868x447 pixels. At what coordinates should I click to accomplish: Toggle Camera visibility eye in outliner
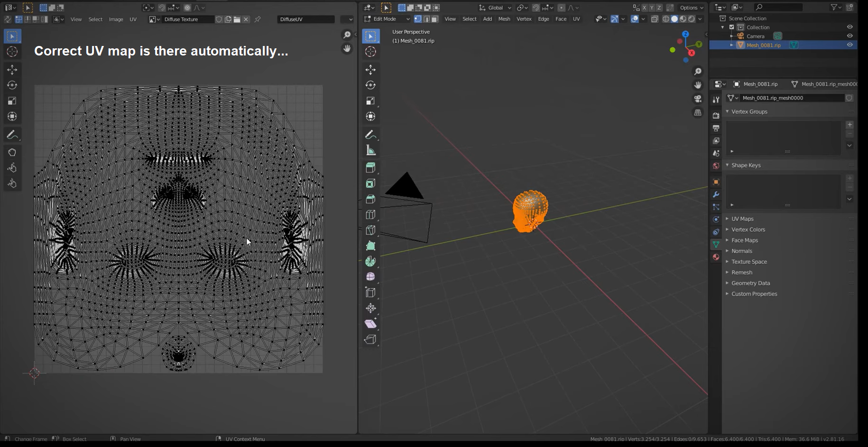[x=850, y=36]
